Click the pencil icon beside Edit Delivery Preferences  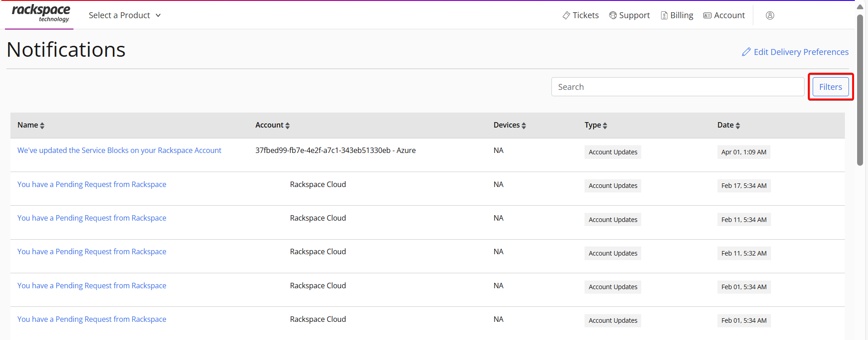coord(746,52)
